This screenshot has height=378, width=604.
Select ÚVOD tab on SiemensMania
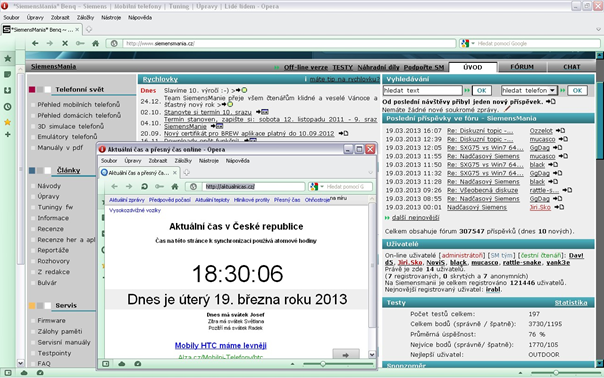point(473,67)
